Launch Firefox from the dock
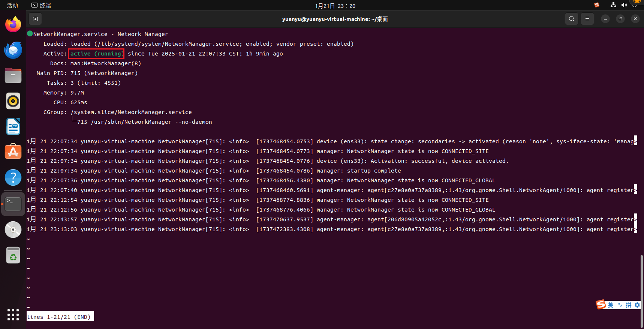This screenshot has height=329, width=644. (x=13, y=24)
